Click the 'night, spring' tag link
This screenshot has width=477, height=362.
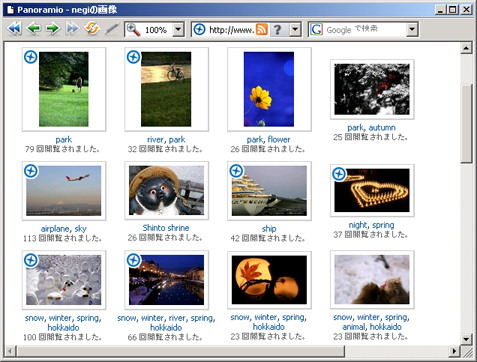point(372,225)
